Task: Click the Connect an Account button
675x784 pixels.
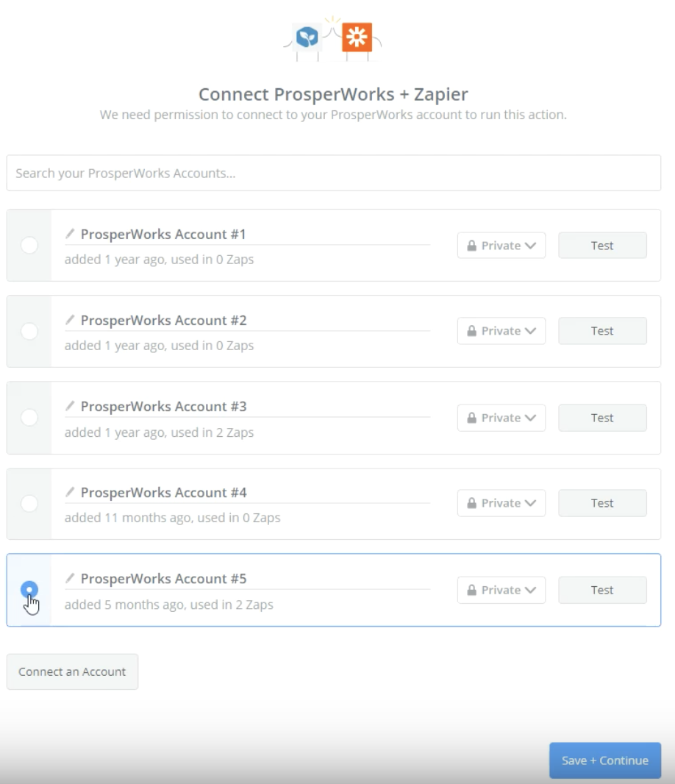Action: click(x=73, y=671)
